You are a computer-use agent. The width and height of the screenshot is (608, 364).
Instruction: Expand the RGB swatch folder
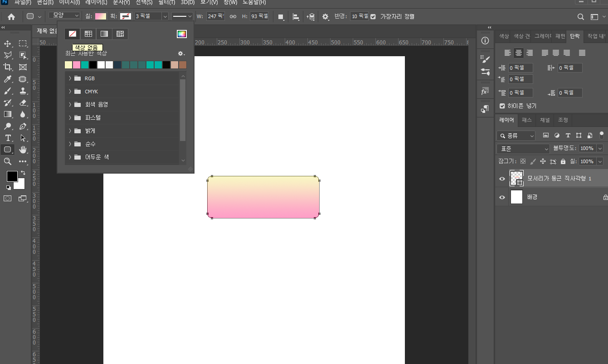[70, 78]
